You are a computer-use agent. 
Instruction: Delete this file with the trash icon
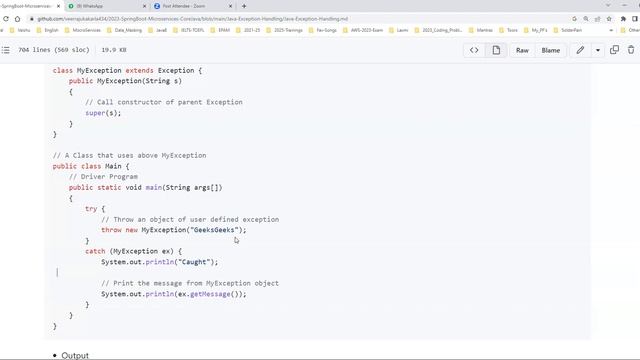pyautogui.click(x=631, y=50)
